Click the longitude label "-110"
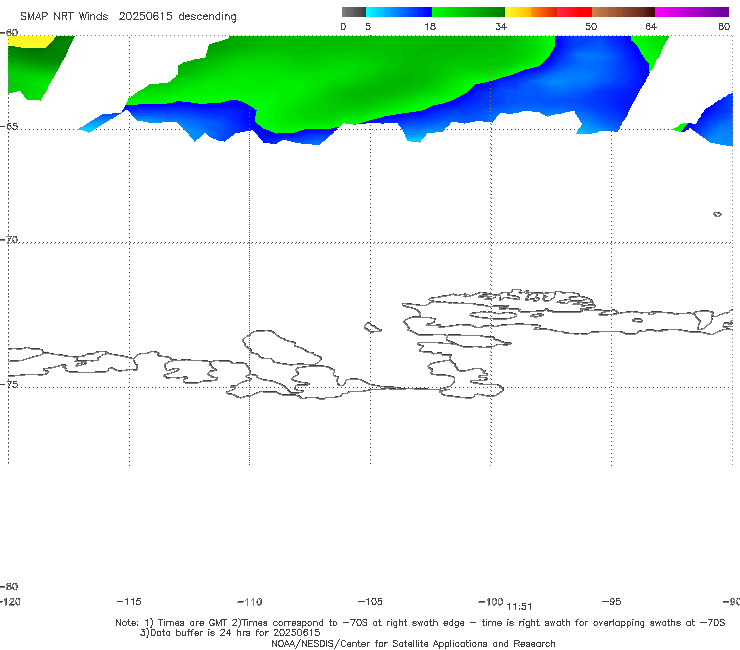The height and width of the screenshot is (650, 740). point(250,602)
